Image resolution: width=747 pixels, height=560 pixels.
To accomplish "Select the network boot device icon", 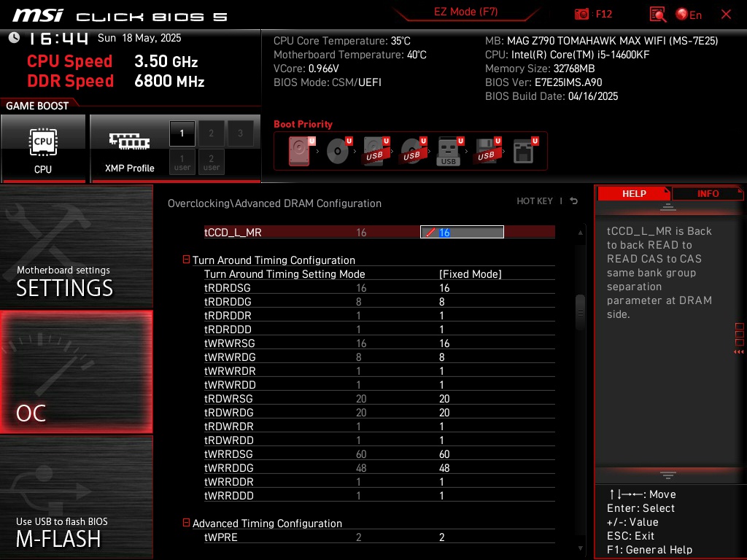I will [x=525, y=151].
